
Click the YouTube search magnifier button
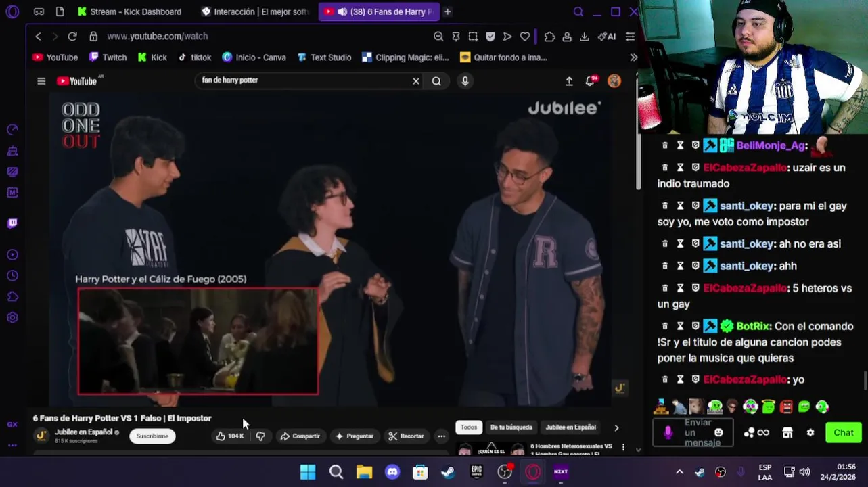(x=436, y=81)
